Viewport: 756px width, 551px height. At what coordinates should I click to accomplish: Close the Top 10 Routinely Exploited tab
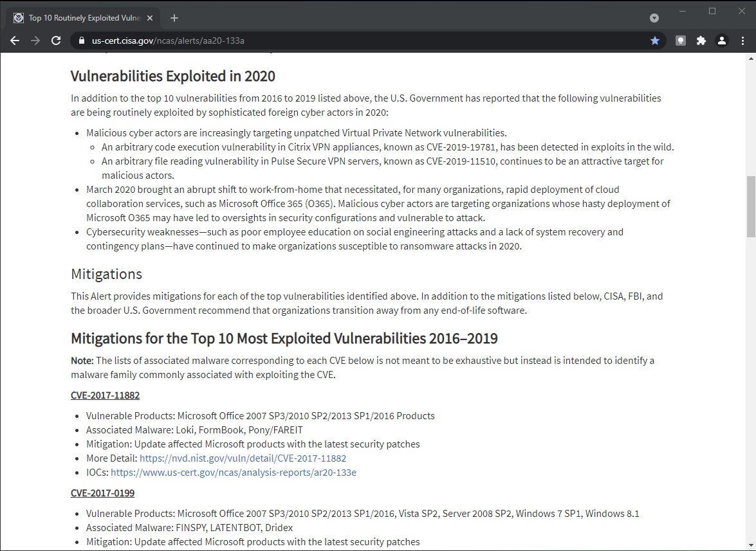(150, 18)
